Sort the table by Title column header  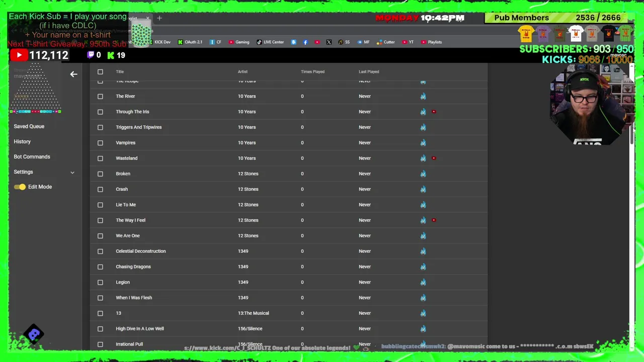(x=120, y=72)
